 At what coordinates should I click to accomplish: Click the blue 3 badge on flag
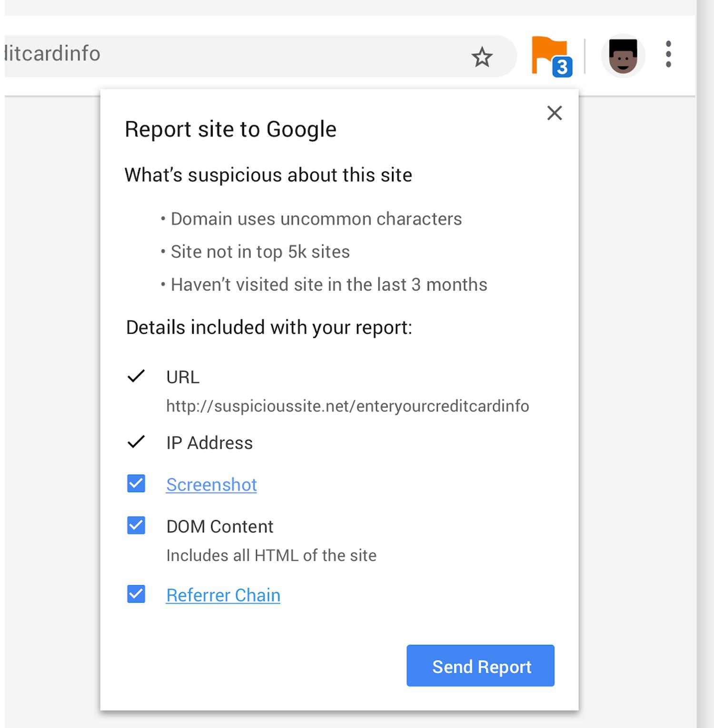point(562,67)
